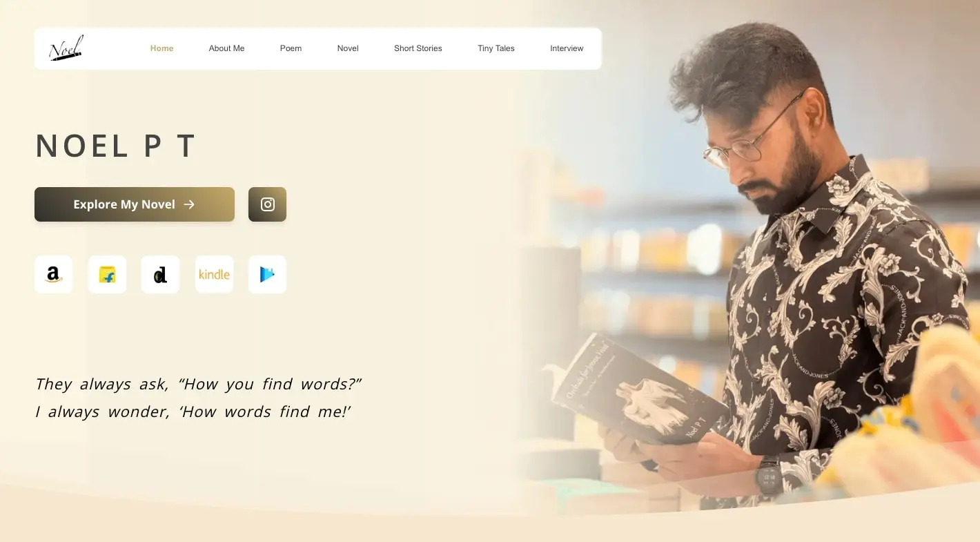The height and width of the screenshot is (542, 980).
Task: Open the About Me page
Action: click(x=226, y=48)
